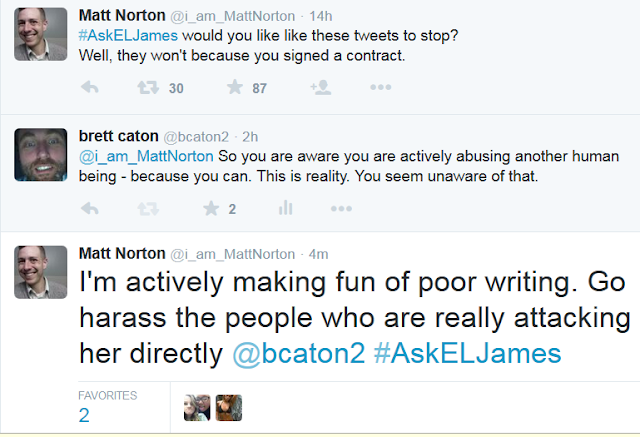The width and height of the screenshot is (640, 437).
Task: Retweet Matt Norton's contract tweet
Action: pos(148,87)
